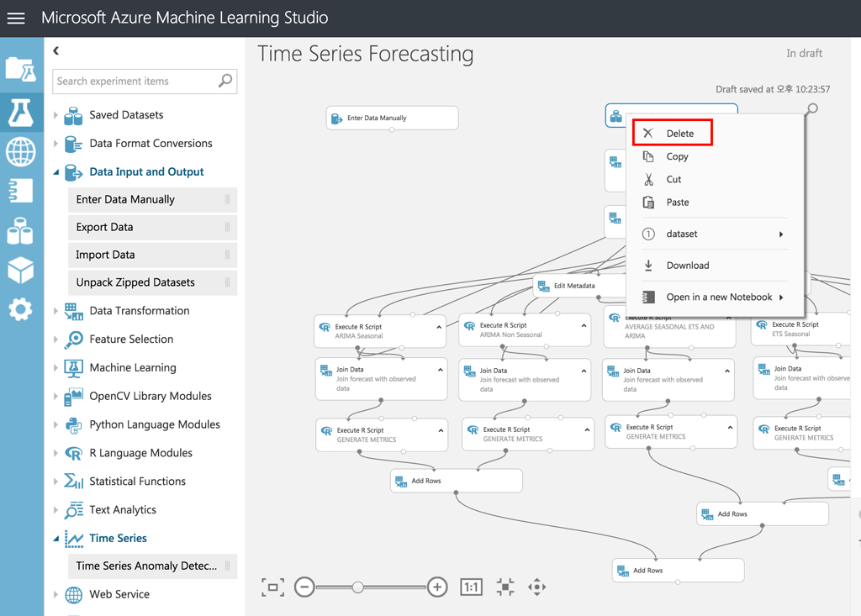
Task: Click the zoom out minus button
Action: [x=304, y=587]
